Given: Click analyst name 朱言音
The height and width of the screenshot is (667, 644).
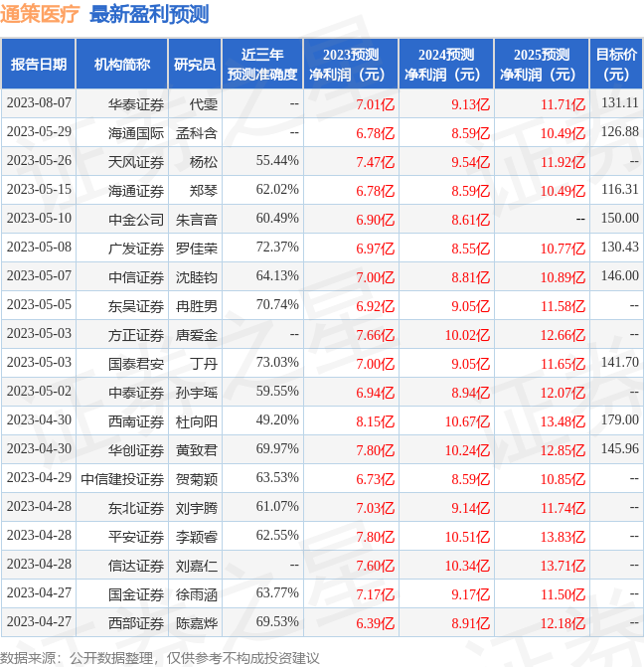Looking at the screenshot, I should click(197, 220).
